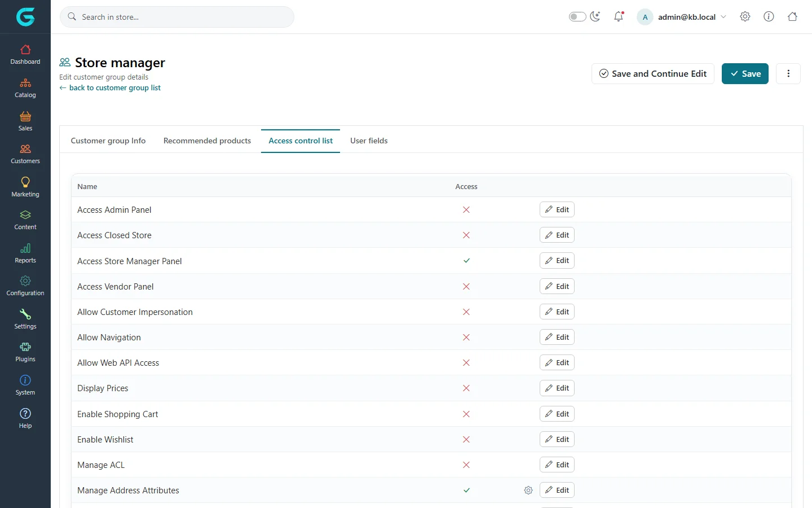Edit the Access Vendor Panel permission
The width and height of the screenshot is (812, 508).
[557, 286]
